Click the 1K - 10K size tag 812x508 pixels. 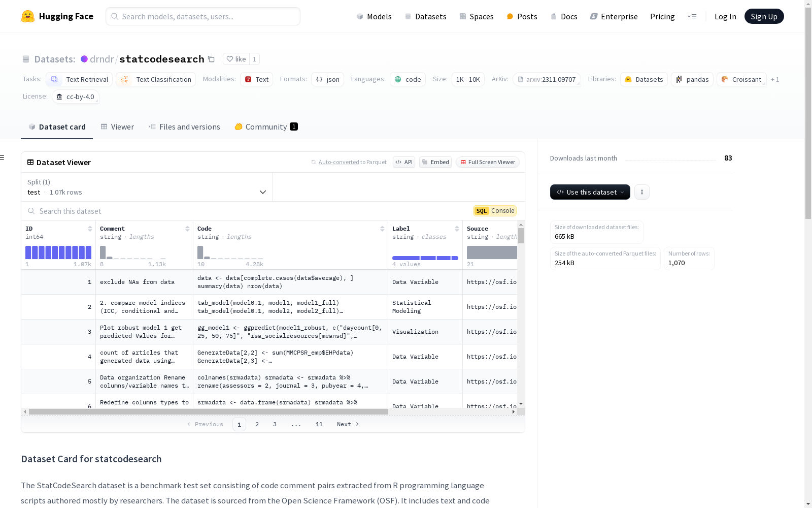tap(468, 79)
